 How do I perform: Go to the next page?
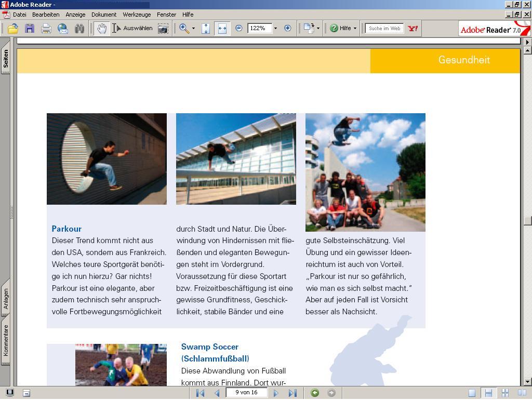pyautogui.click(x=276, y=393)
